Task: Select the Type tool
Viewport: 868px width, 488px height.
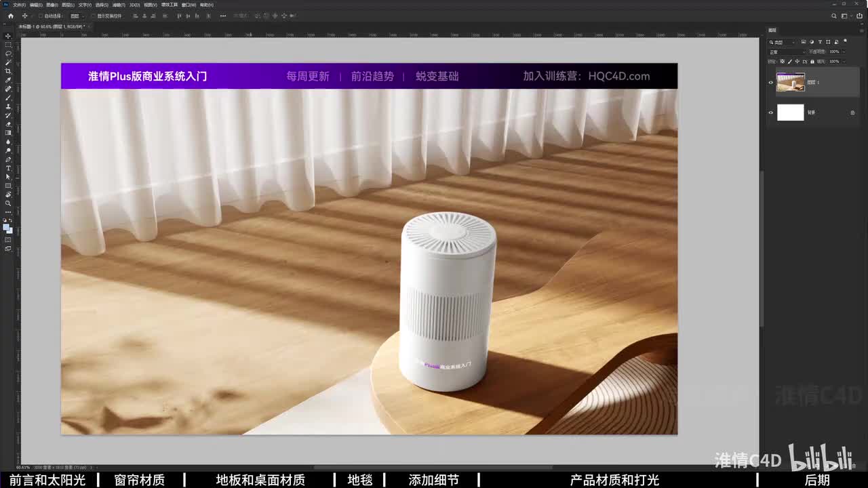Action: click(8, 168)
